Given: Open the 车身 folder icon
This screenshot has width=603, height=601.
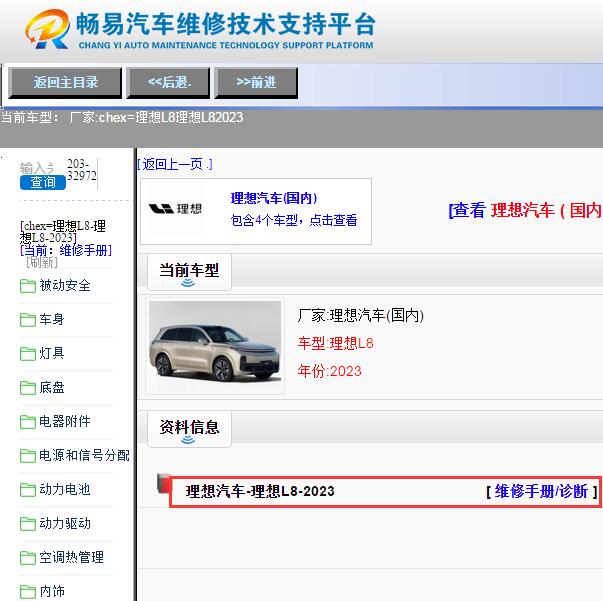Looking at the screenshot, I should (28, 320).
